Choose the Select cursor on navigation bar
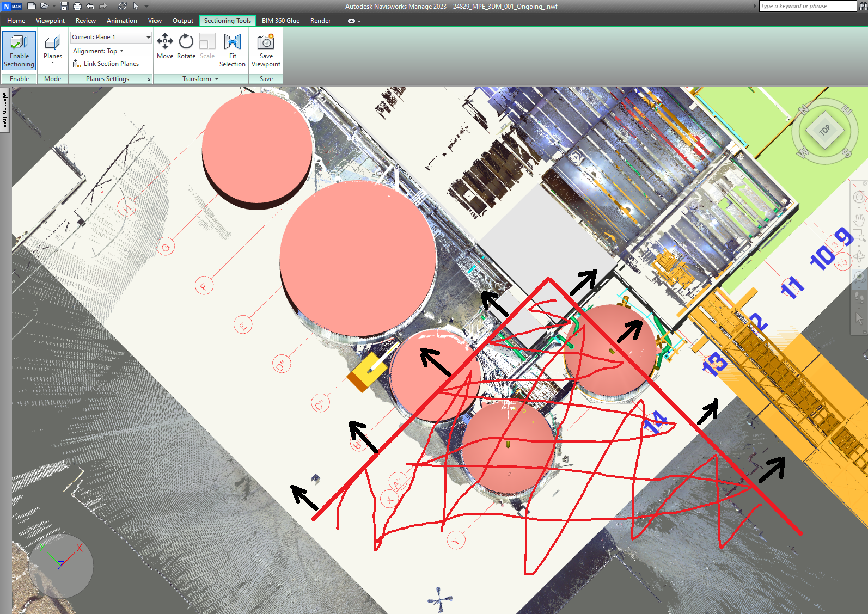868x614 pixels. click(x=859, y=317)
